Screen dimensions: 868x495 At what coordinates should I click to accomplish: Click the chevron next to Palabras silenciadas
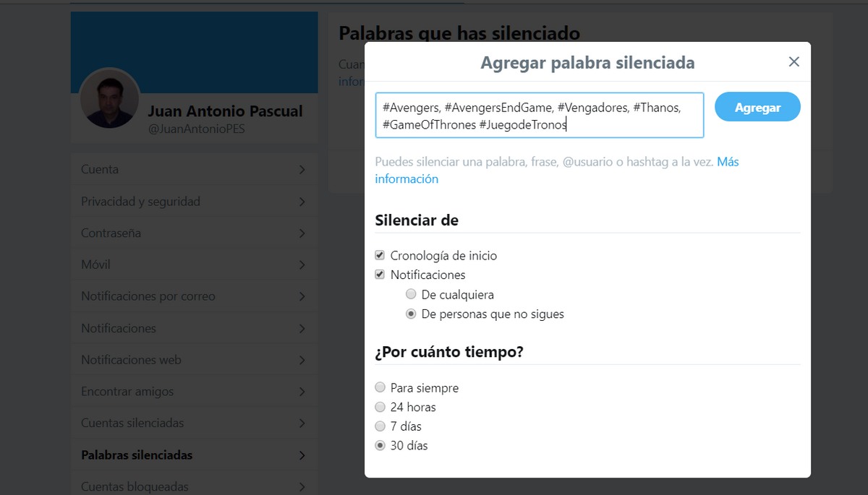[302, 456]
